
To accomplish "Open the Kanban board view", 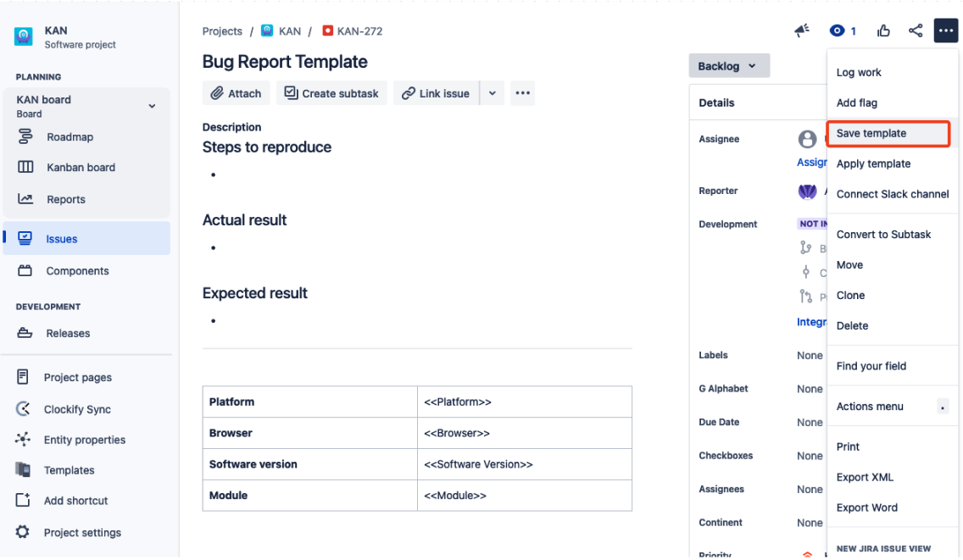I will point(81,168).
